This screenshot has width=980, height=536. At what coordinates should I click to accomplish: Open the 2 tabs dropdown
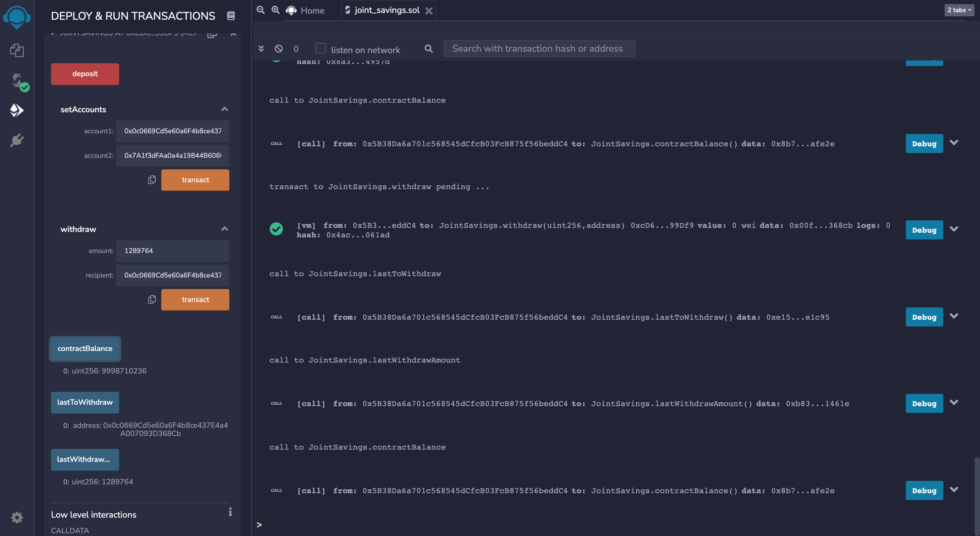coord(959,10)
